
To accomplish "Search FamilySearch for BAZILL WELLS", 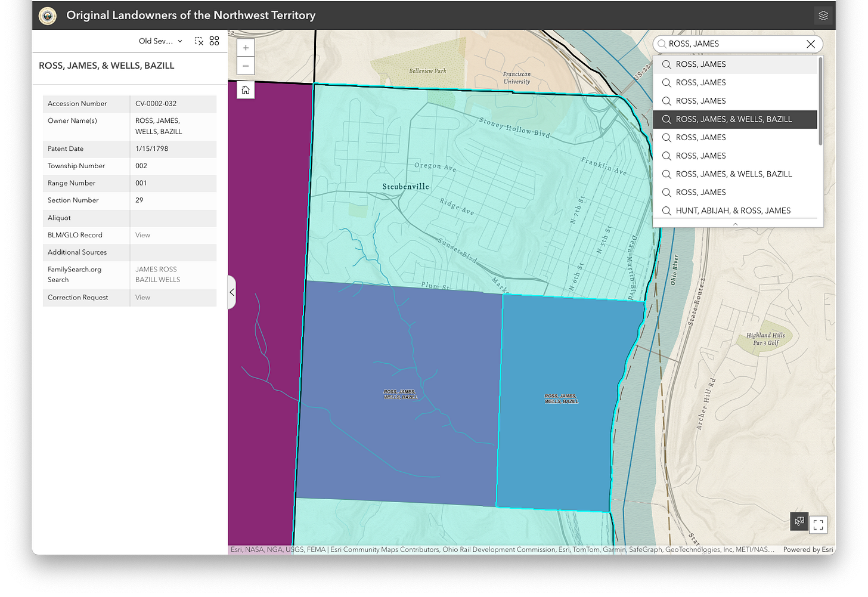I will pos(157,280).
